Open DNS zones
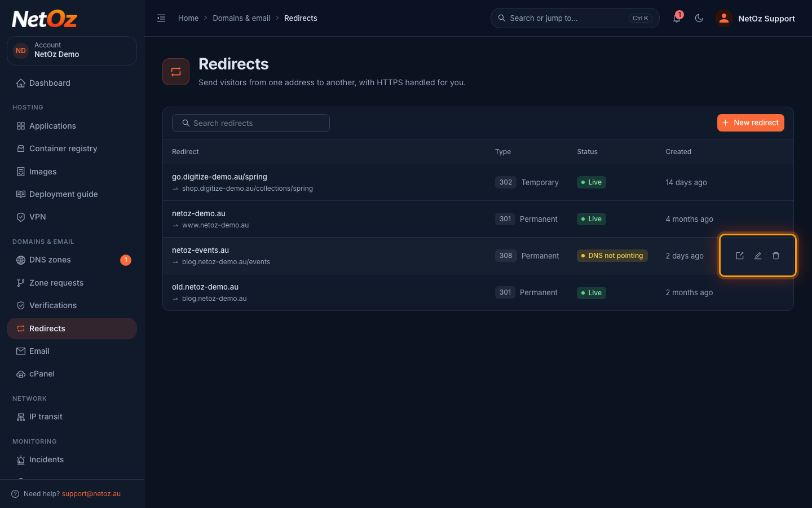This screenshot has height=508, width=812. point(72,260)
